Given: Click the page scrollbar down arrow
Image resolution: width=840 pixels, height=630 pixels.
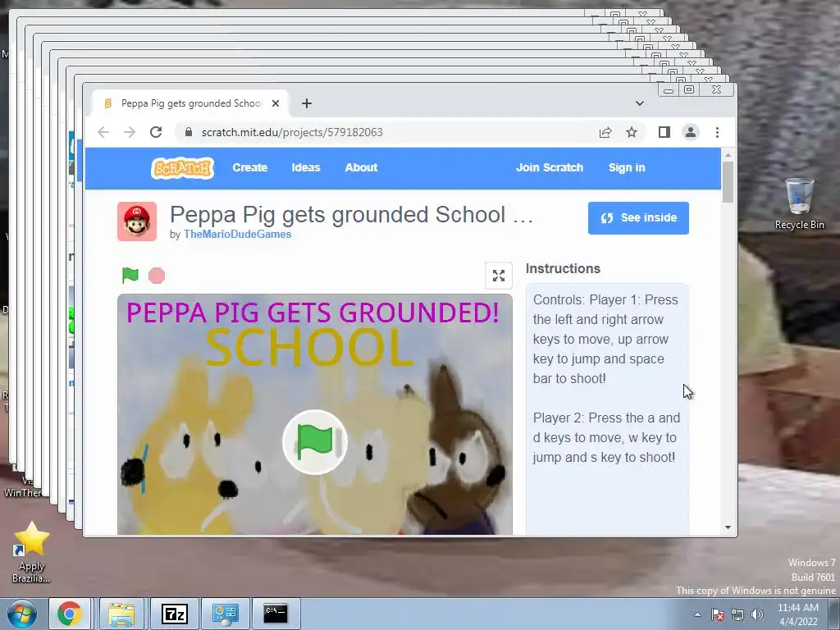Looking at the screenshot, I should tap(728, 527).
